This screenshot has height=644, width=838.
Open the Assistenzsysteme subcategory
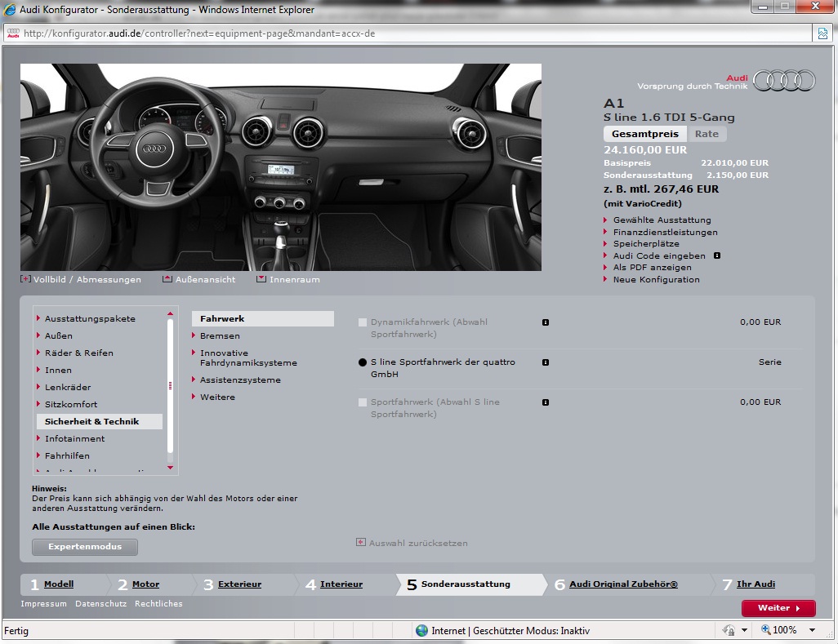coord(240,380)
